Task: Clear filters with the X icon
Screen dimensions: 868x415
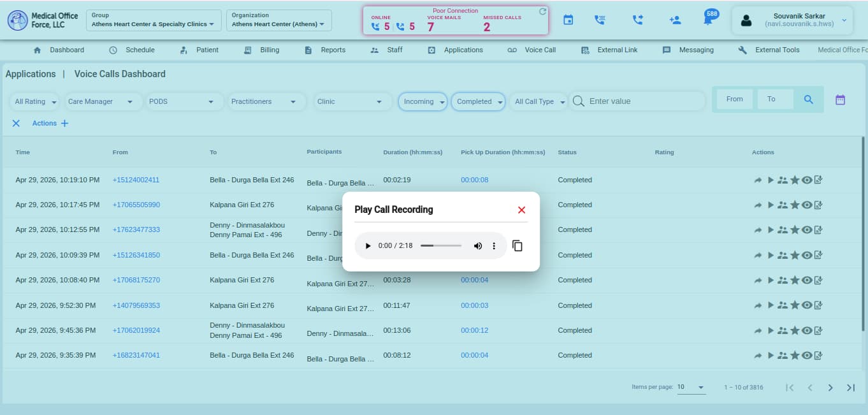Action: point(16,123)
